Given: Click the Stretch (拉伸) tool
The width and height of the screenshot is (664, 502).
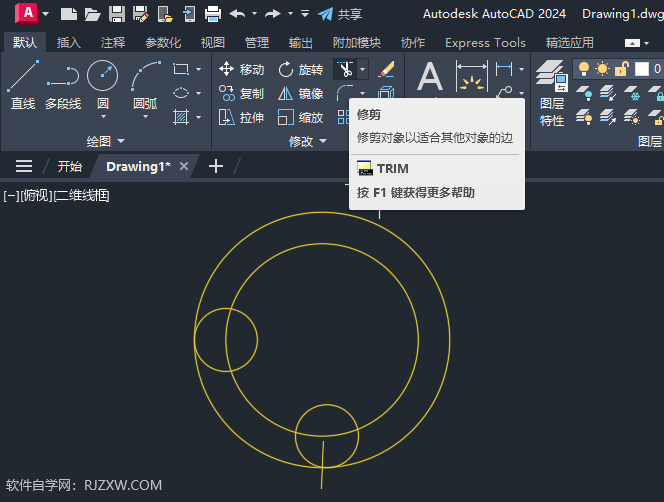Looking at the screenshot, I should pyautogui.click(x=242, y=117).
